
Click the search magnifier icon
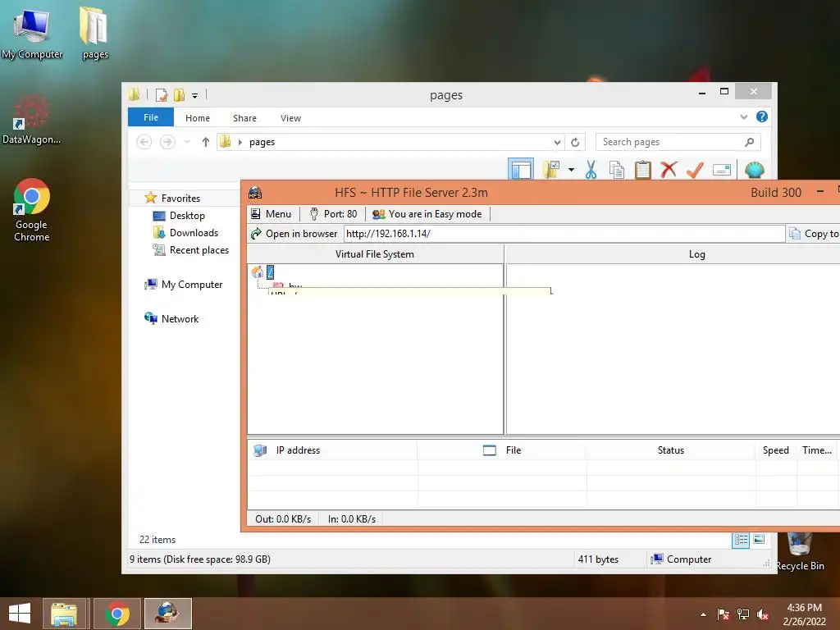(750, 142)
